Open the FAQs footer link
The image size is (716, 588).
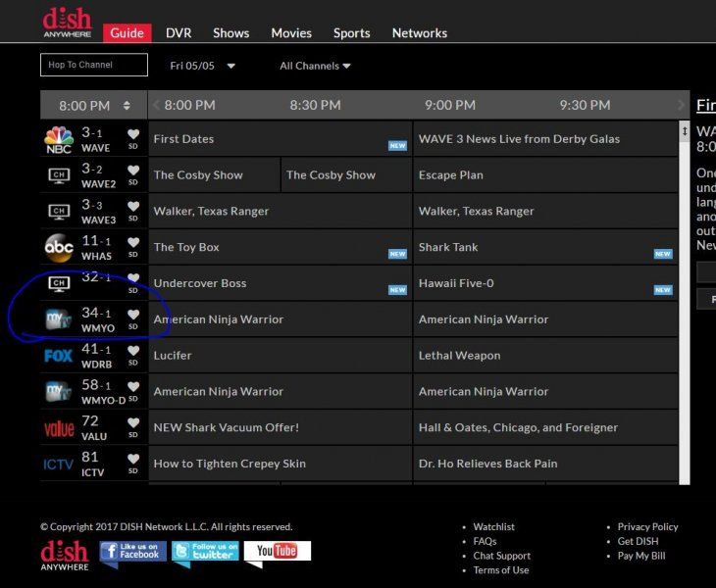tap(485, 541)
